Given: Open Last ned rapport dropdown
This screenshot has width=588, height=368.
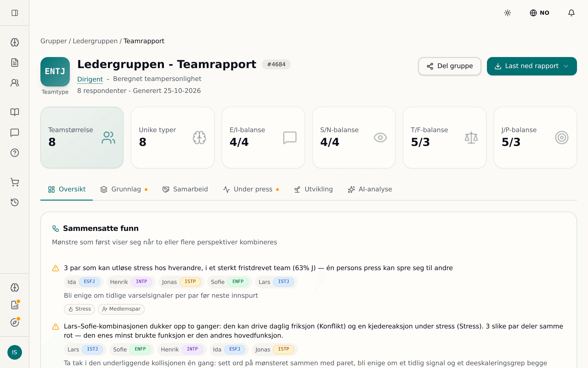Looking at the screenshot, I should 532,66.
